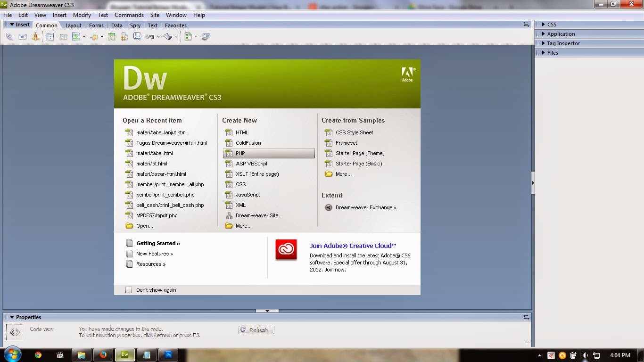Click the taskbar clock showing 4:04 PM
Image resolution: width=644 pixels, height=362 pixels.
coord(620,355)
